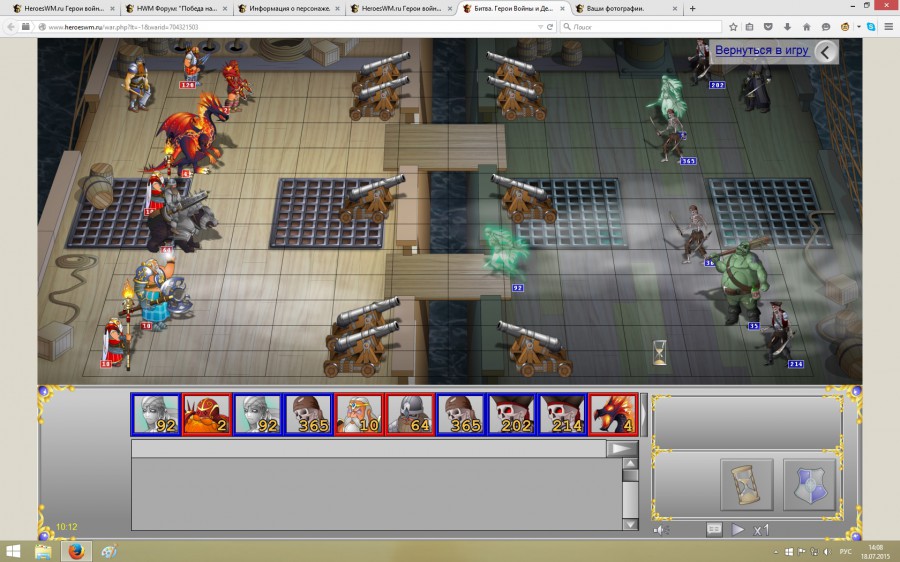
Task: Click the play button next to x1
Action: pos(738,529)
